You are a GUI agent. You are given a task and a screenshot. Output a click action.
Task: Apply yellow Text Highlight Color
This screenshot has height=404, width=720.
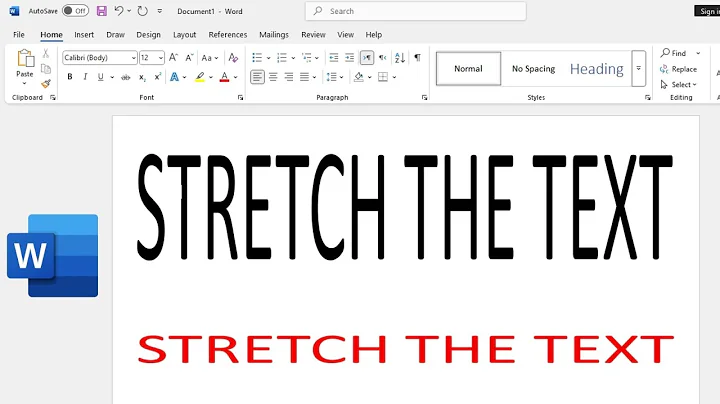coord(200,77)
